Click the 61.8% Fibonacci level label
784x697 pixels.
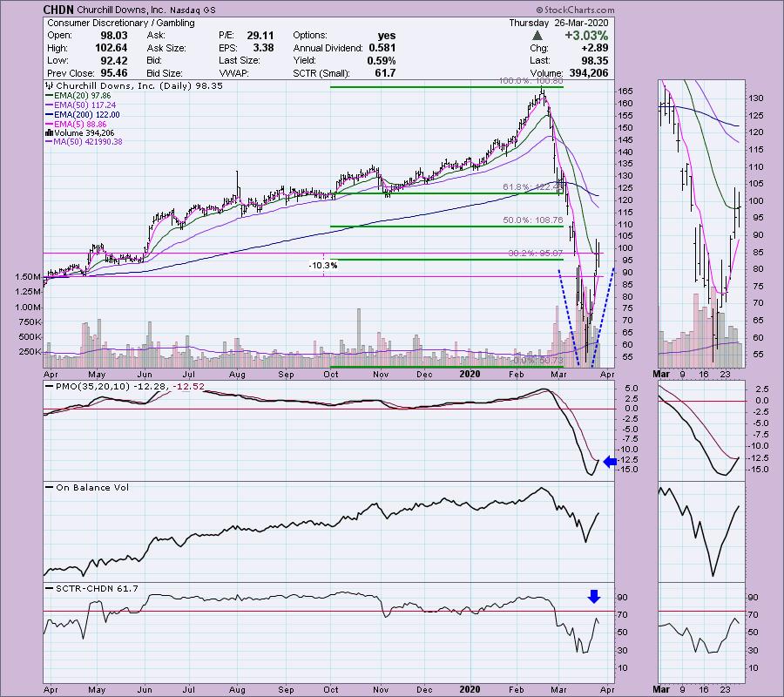(x=532, y=187)
